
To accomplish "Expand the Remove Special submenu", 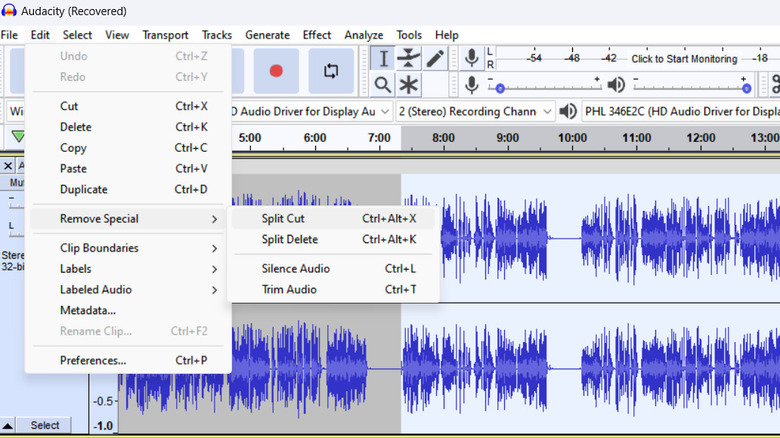I will pos(128,219).
